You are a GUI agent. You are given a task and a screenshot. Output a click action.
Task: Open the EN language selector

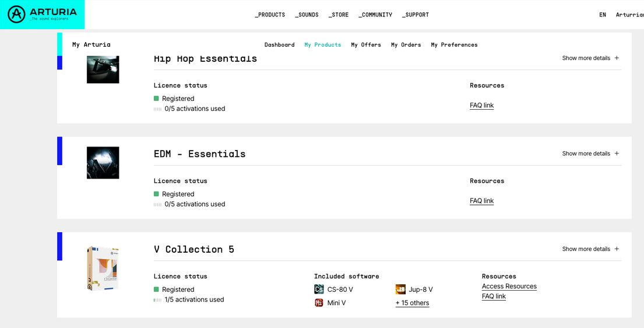[603, 15]
